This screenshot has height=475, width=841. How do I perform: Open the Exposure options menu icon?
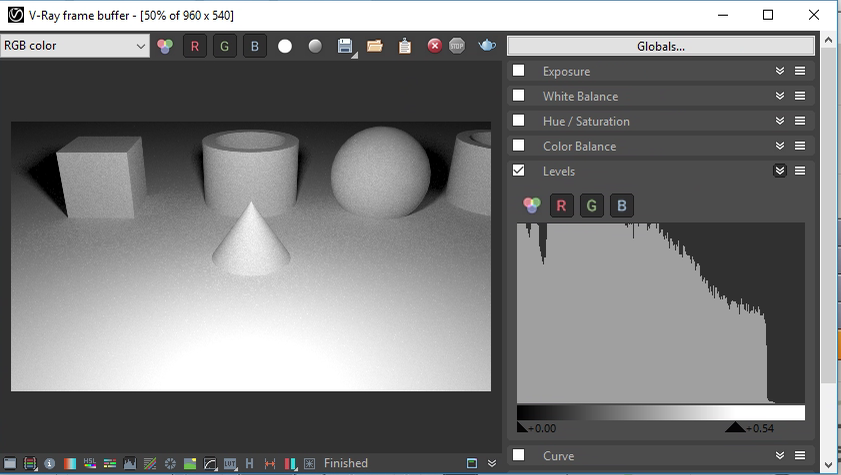pos(800,71)
